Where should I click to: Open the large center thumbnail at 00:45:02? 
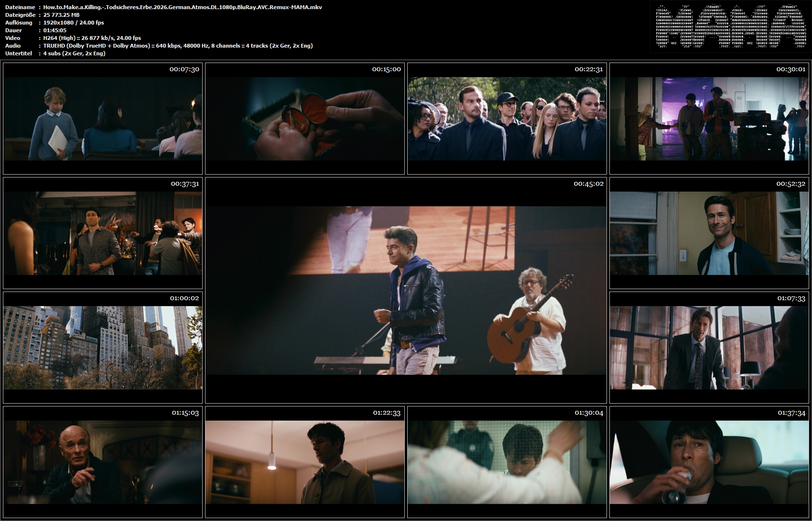(406, 290)
